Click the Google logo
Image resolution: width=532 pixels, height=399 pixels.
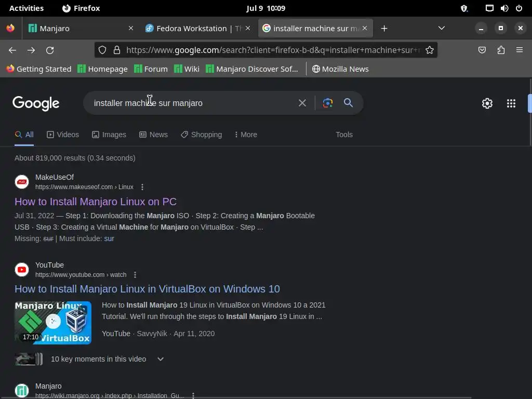tap(36, 103)
